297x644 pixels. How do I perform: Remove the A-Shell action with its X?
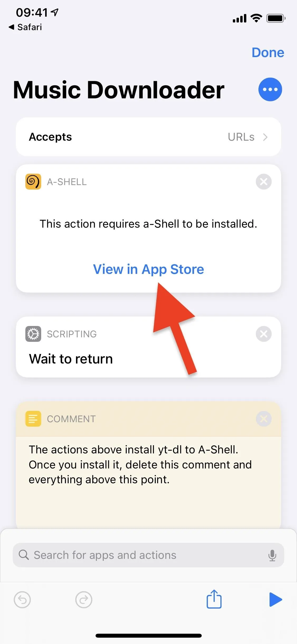tap(263, 182)
